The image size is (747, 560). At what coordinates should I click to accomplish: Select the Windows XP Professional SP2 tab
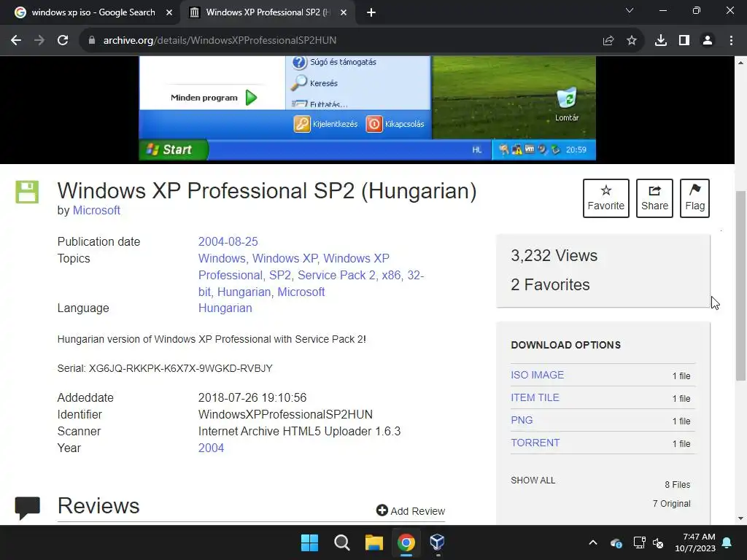click(267, 13)
